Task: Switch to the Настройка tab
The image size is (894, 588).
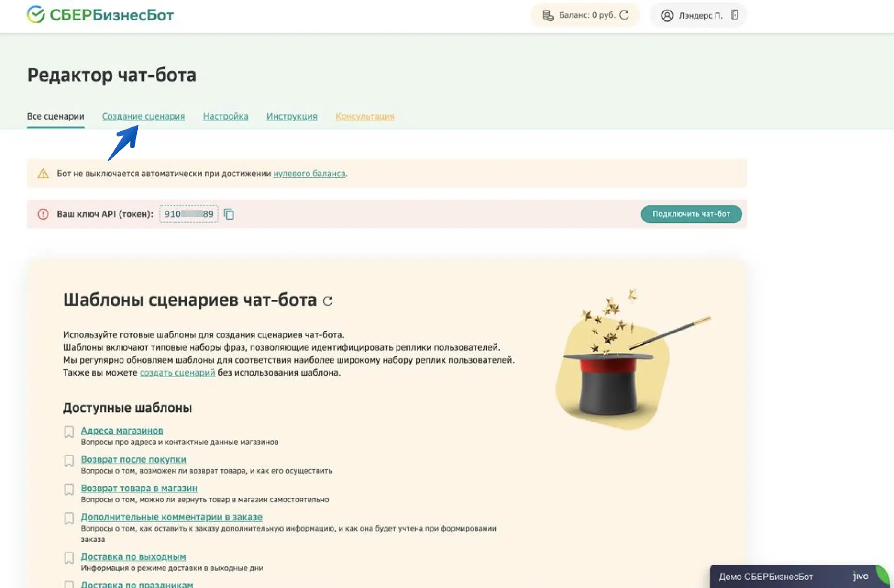Action: click(x=225, y=116)
